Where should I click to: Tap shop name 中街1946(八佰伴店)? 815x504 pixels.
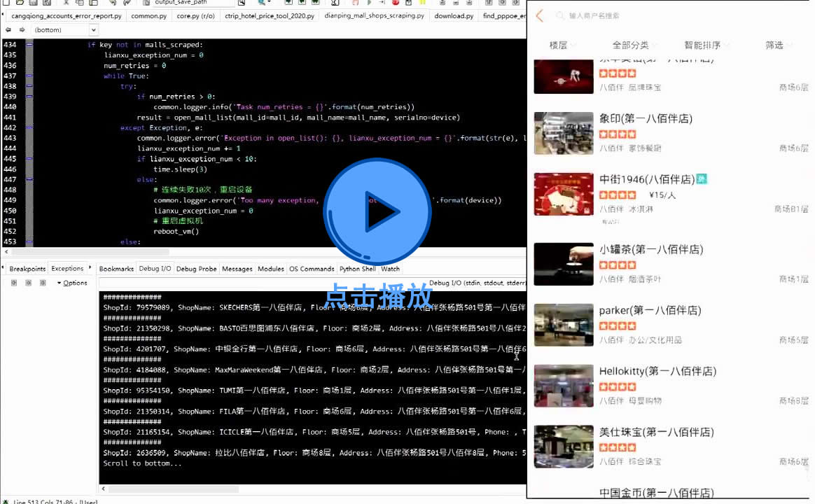[647, 179]
